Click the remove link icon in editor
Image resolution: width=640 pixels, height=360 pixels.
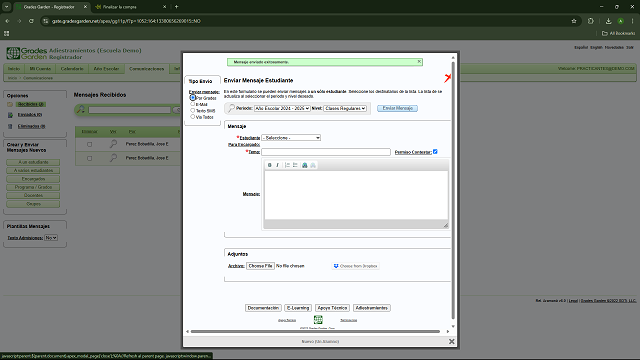[x=313, y=165]
